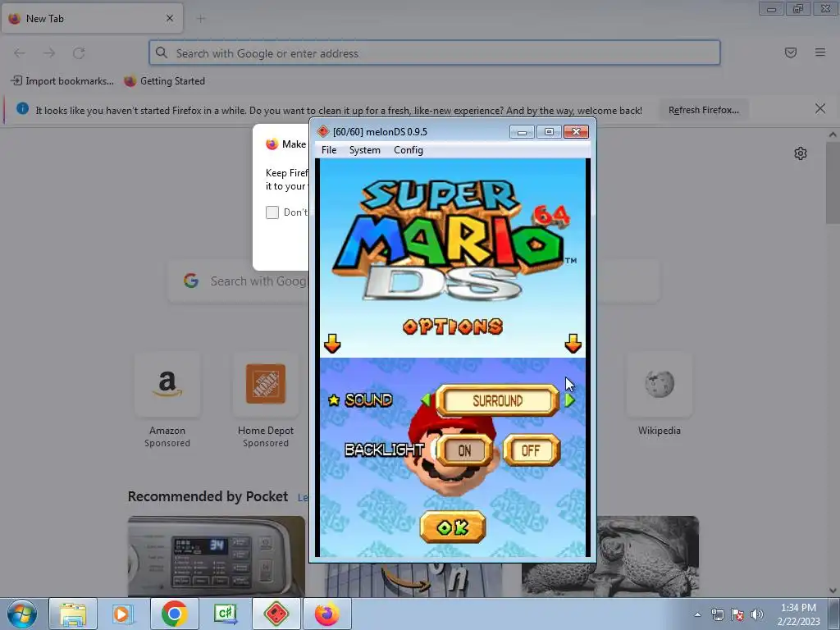Open new tab personalize gear icon
Image resolution: width=840 pixels, height=630 pixels.
pyautogui.click(x=801, y=153)
